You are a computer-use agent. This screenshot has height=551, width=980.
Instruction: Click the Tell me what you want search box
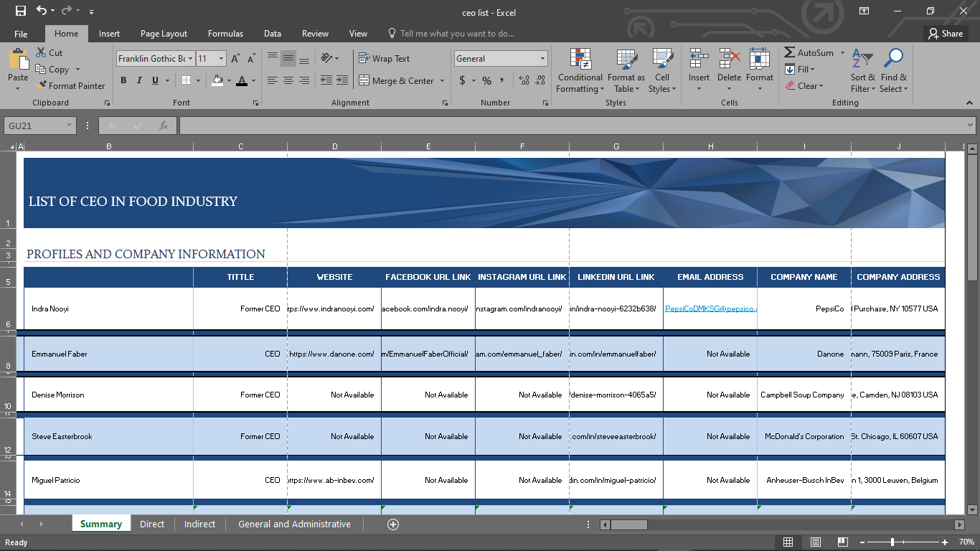[x=457, y=34]
